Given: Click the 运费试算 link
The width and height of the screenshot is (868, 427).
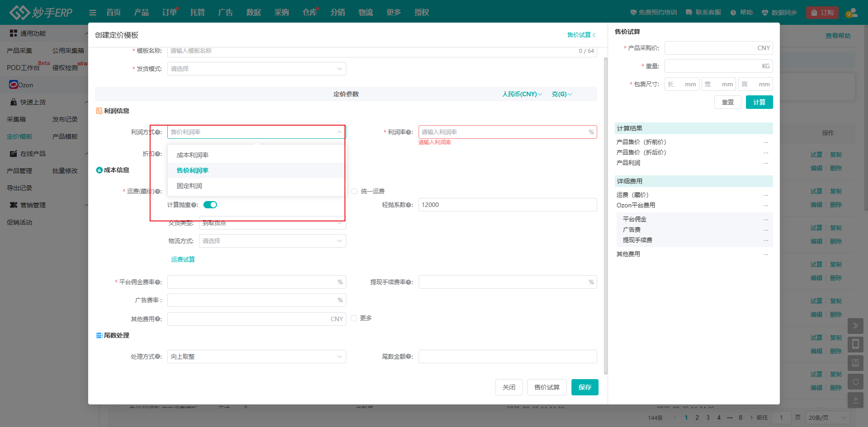Looking at the screenshot, I should click(183, 259).
